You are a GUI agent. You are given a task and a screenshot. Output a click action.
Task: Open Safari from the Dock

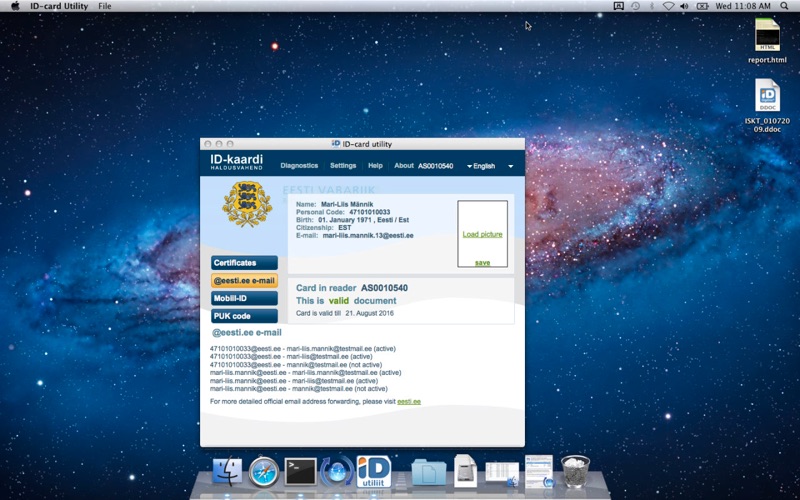[264, 470]
